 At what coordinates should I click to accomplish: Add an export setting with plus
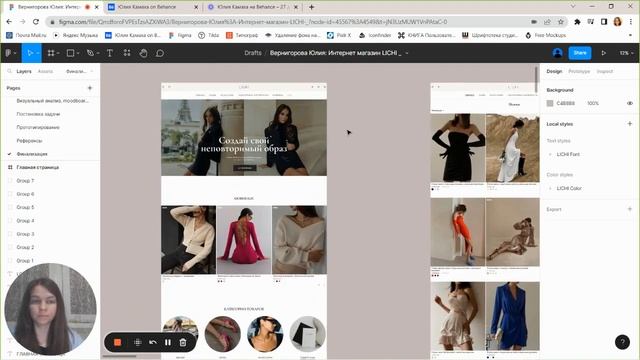coord(629,209)
